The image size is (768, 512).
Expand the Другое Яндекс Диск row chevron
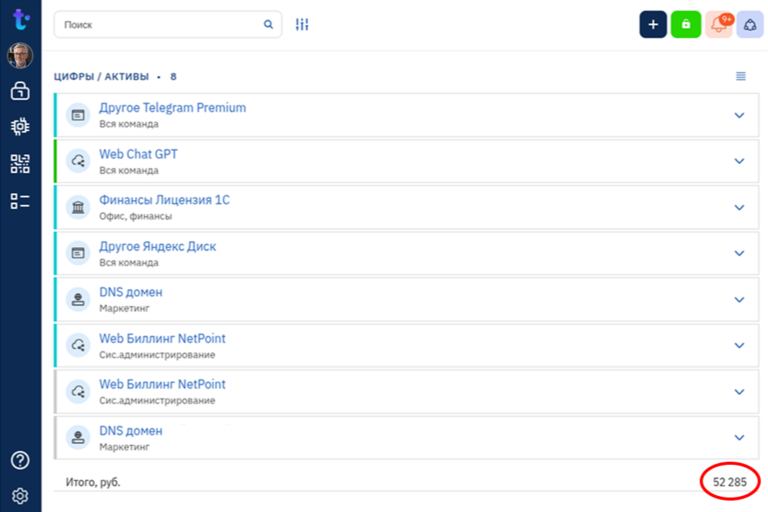739,253
